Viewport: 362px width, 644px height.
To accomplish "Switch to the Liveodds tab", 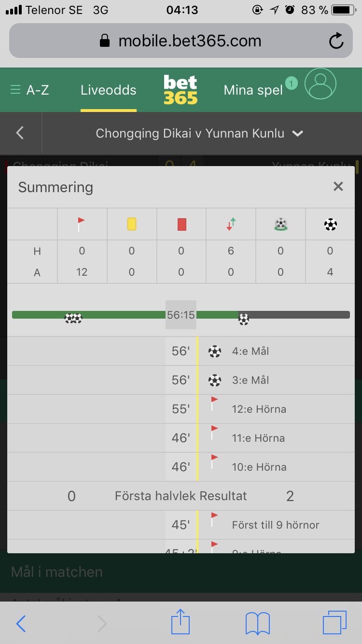I will (x=109, y=90).
